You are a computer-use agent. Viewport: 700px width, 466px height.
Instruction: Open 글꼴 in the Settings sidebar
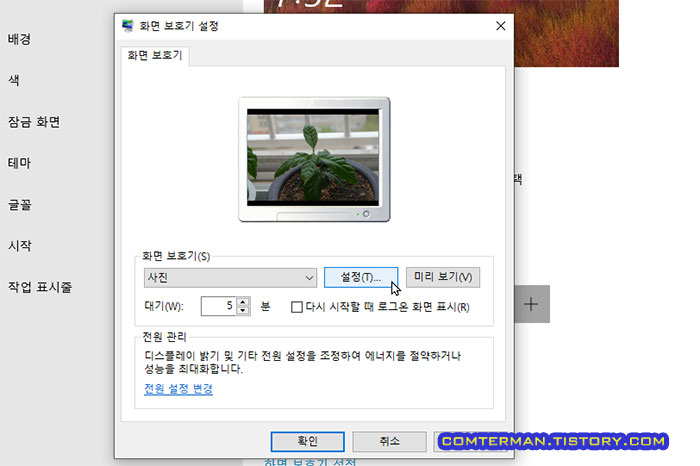(x=19, y=204)
